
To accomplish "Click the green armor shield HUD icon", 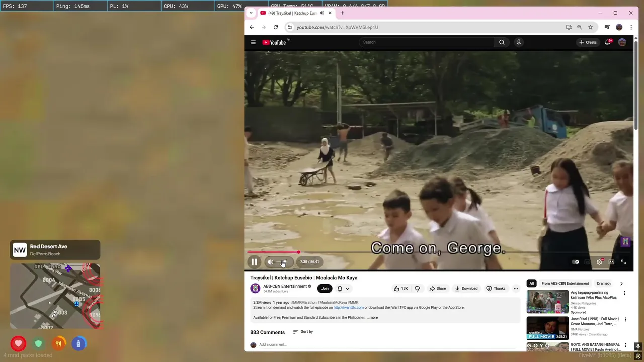I will click(38, 344).
